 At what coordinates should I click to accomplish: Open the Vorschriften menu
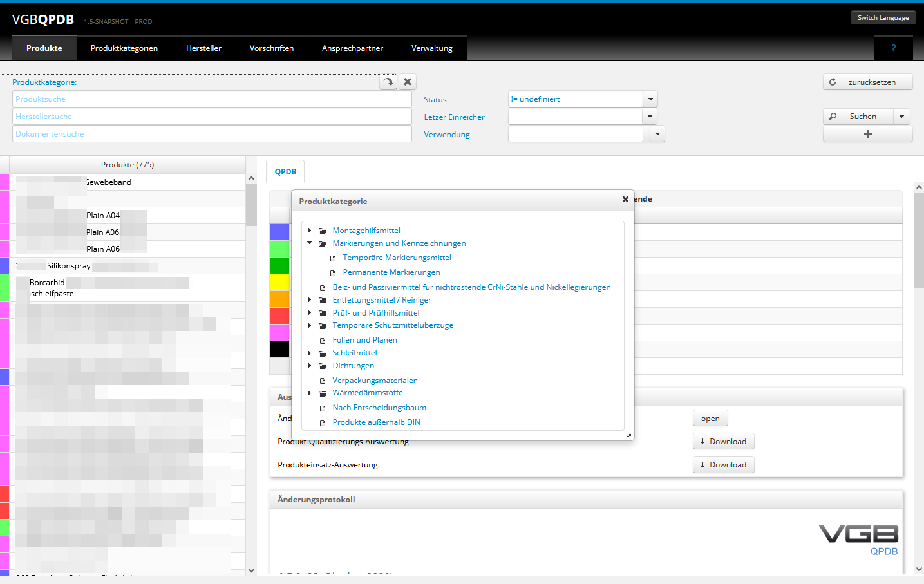(272, 48)
